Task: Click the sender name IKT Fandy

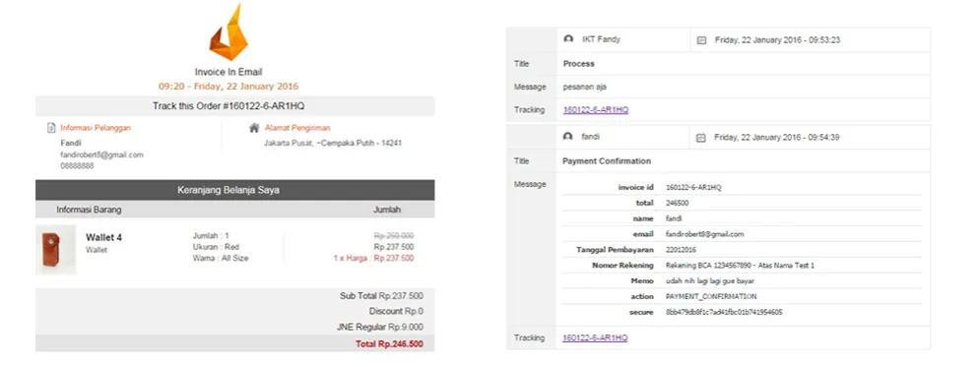Action: pyautogui.click(x=601, y=39)
